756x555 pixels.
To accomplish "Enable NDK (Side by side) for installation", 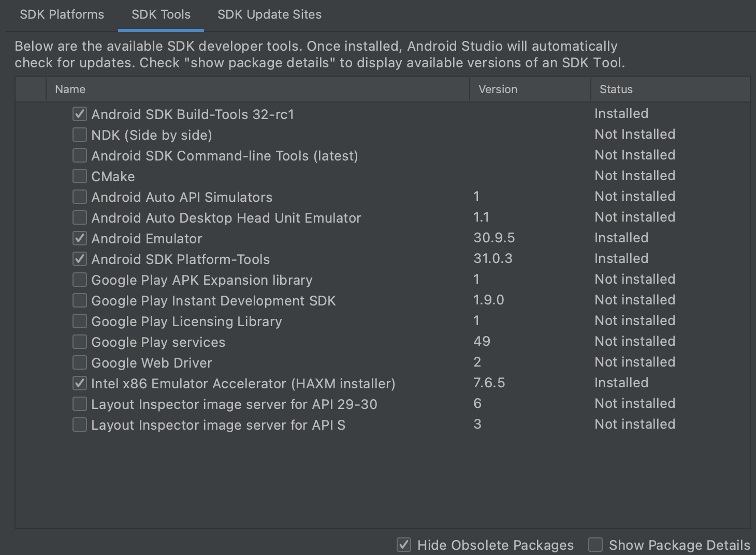I will (x=79, y=135).
